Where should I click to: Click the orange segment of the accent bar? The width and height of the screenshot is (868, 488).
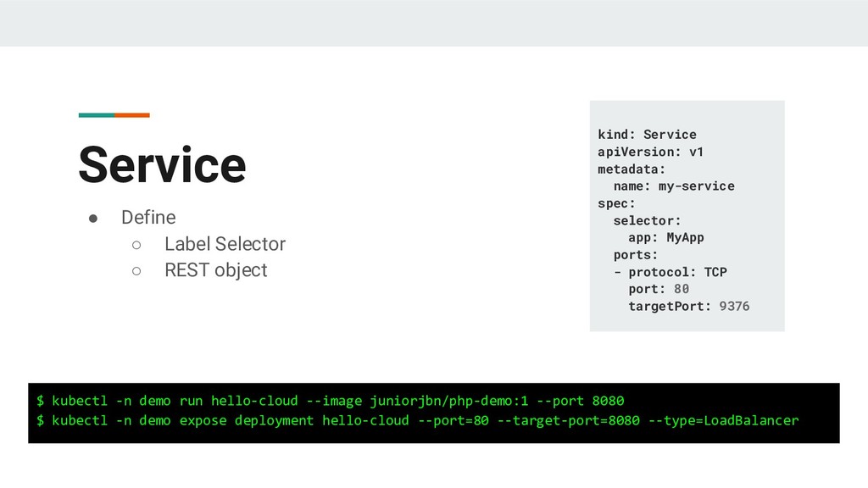click(x=132, y=114)
